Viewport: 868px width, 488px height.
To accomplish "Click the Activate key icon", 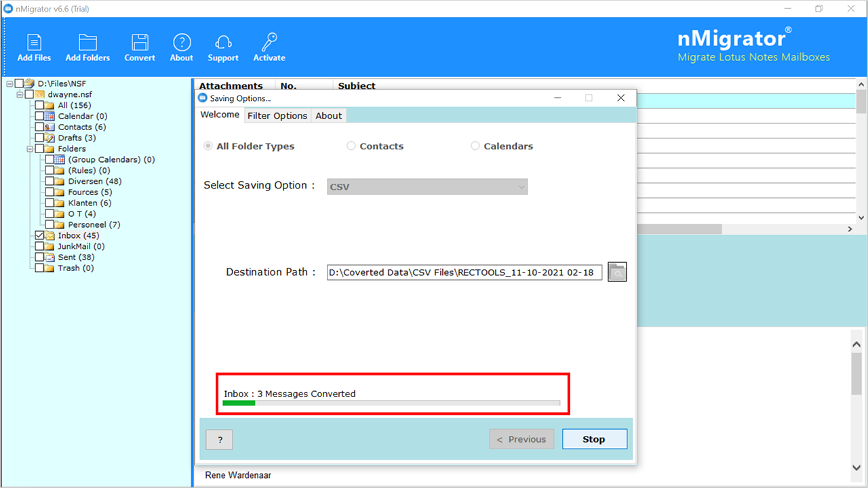I will click(269, 42).
